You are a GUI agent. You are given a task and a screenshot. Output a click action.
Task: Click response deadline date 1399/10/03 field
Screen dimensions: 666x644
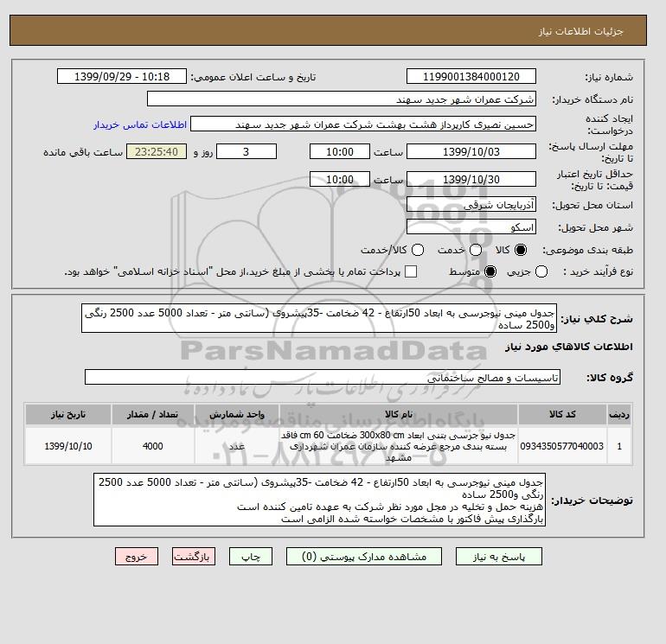[471, 151]
